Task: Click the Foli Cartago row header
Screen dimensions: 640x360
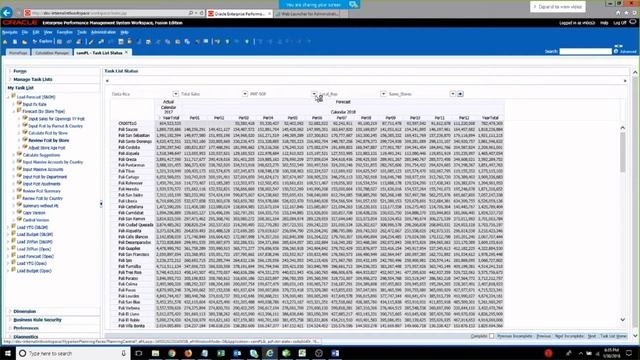Action: coord(129,177)
